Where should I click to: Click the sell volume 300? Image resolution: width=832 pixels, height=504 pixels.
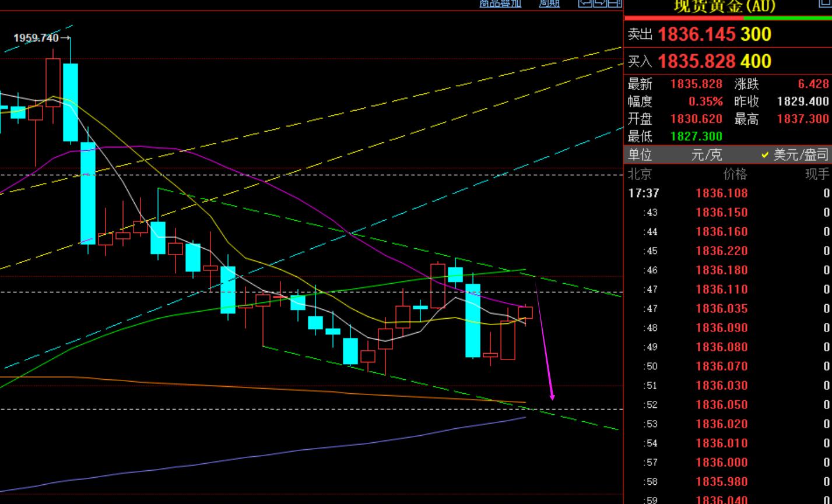click(756, 34)
